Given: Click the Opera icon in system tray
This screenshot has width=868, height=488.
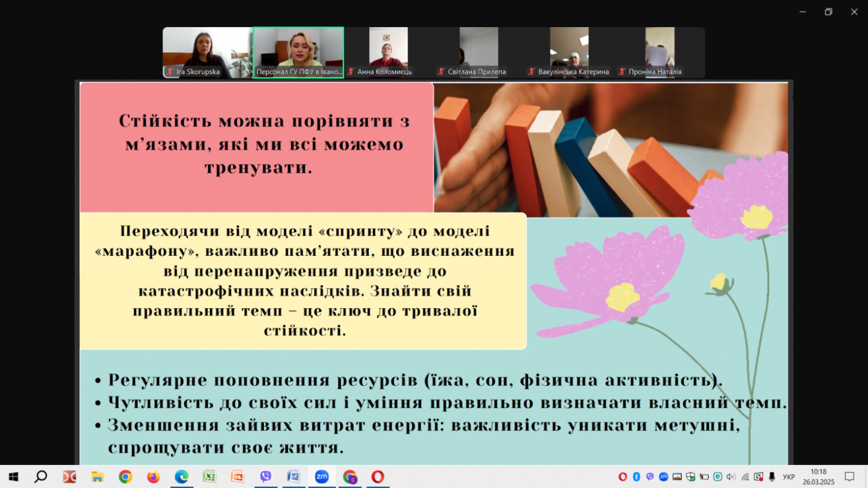Looking at the screenshot, I should [623, 477].
